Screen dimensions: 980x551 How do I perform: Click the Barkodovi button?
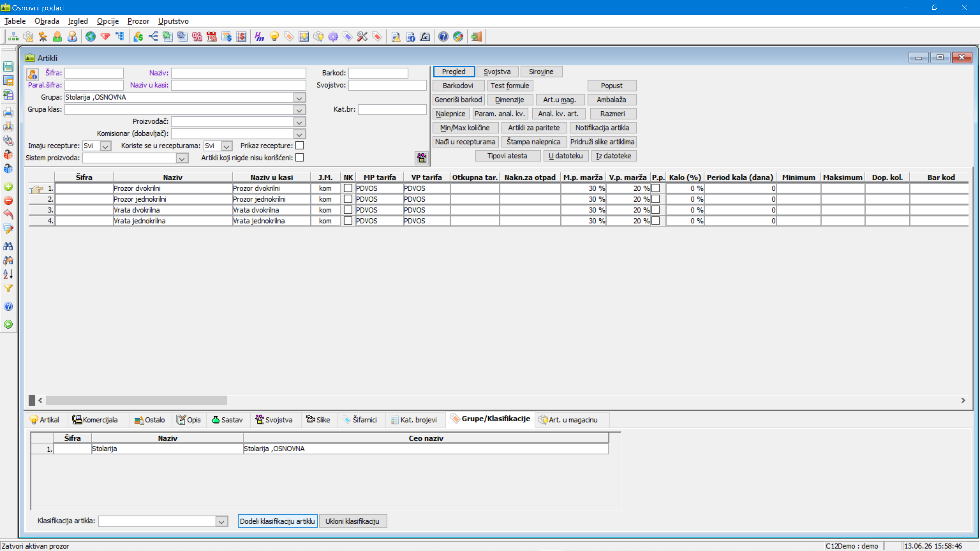tap(458, 85)
